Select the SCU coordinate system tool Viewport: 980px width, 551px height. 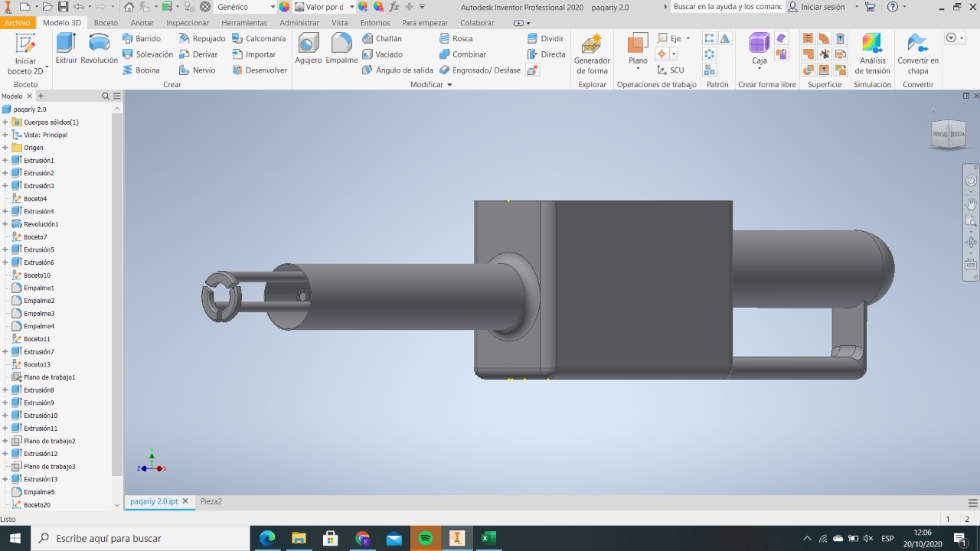[x=671, y=70]
